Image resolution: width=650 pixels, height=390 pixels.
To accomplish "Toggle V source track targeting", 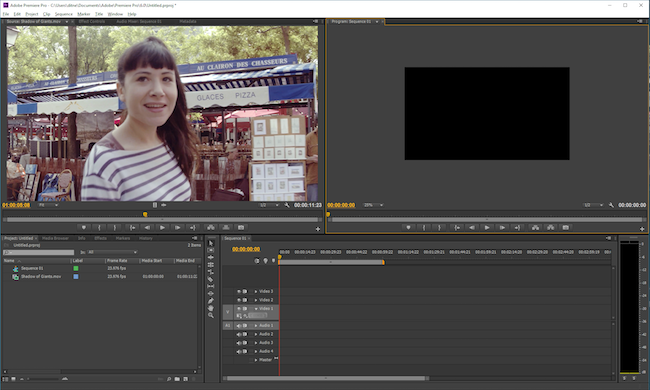I will coord(228,312).
